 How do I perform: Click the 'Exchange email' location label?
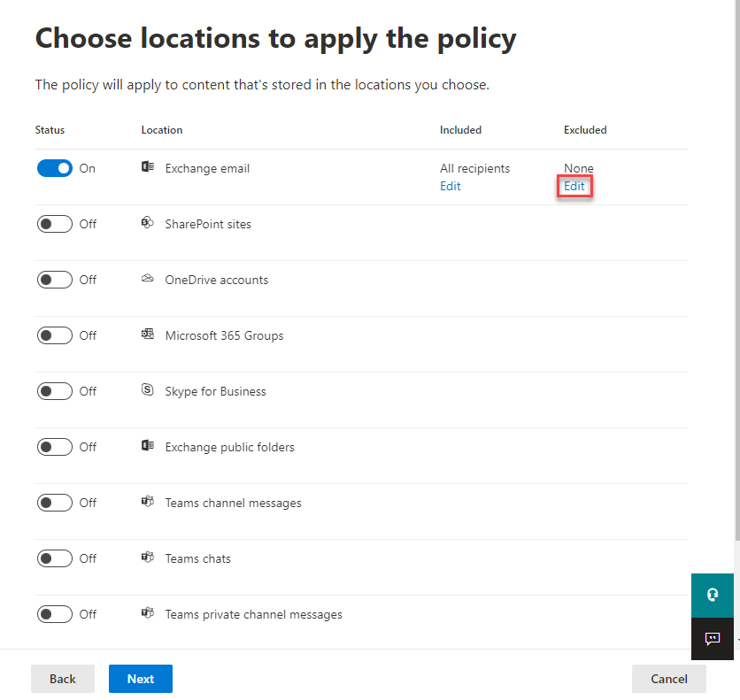[207, 168]
